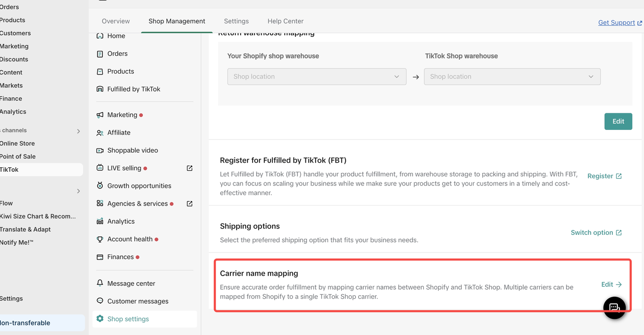This screenshot has width=644, height=335.
Task: Click the Analytics bar chart icon
Action: 100,222
